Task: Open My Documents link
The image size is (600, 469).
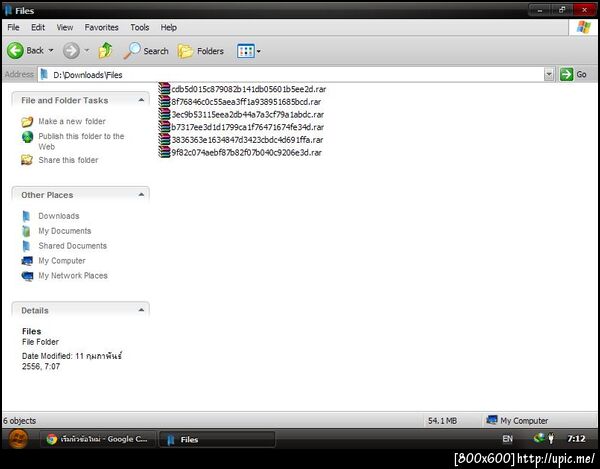Action: [65, 231]
